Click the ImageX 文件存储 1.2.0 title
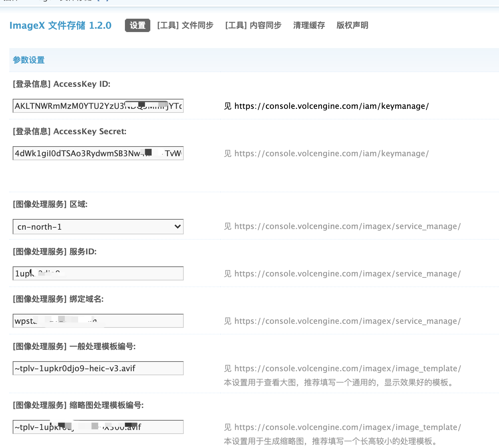 tap(60, 25)
